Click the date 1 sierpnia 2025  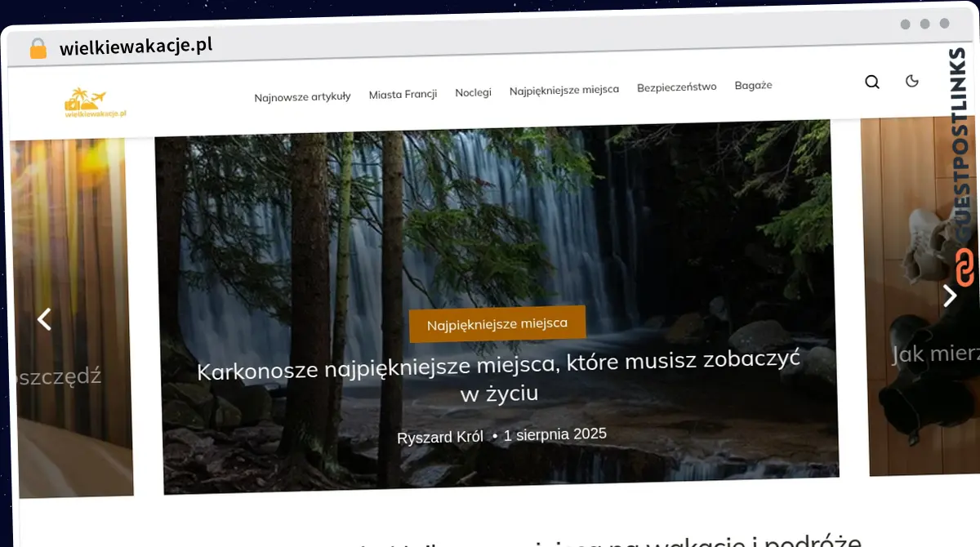point(555,434)
